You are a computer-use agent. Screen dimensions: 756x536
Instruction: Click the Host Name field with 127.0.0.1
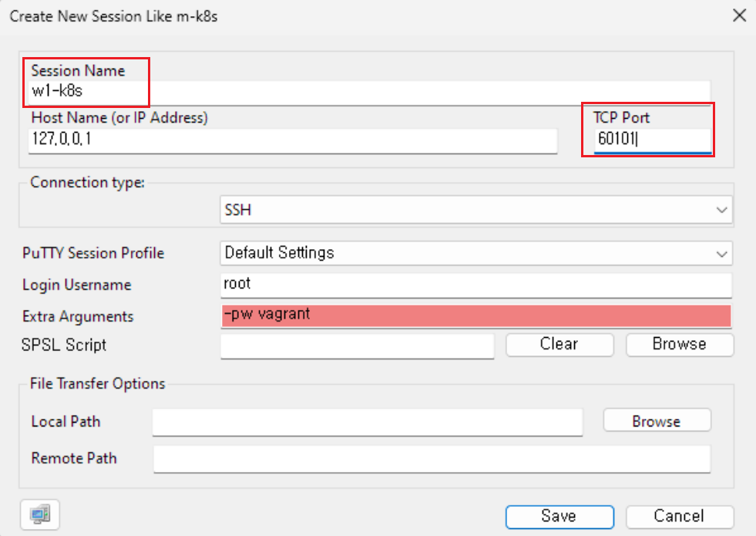pyautogui.click(x=293, y=140)
